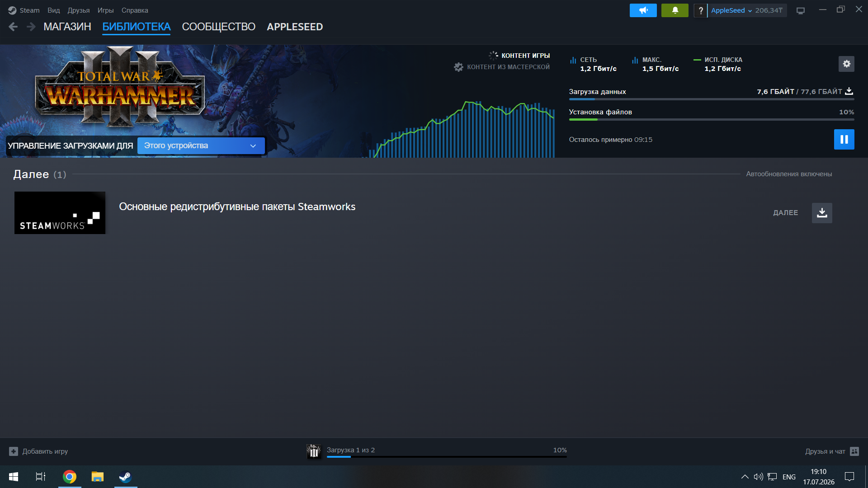Click the Загрузка данных progress bar
This screenshot has height=488, width=868.
click(x=712, y=99)
